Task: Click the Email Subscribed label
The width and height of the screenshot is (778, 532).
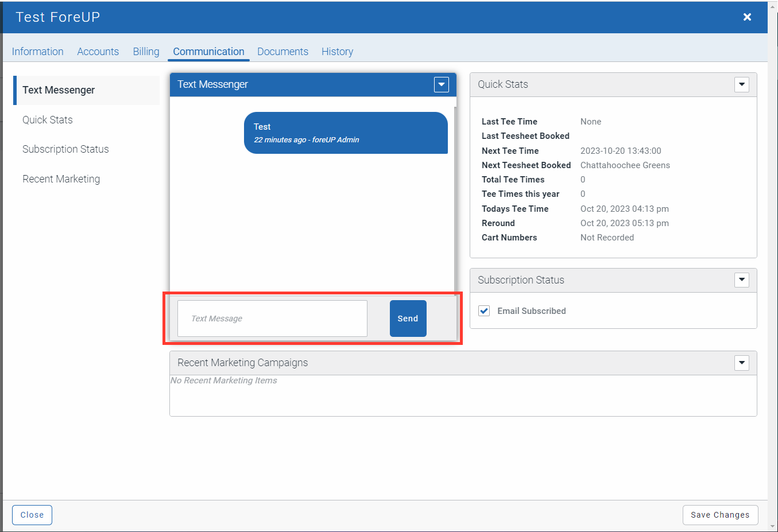Action: tap(532, 311)
